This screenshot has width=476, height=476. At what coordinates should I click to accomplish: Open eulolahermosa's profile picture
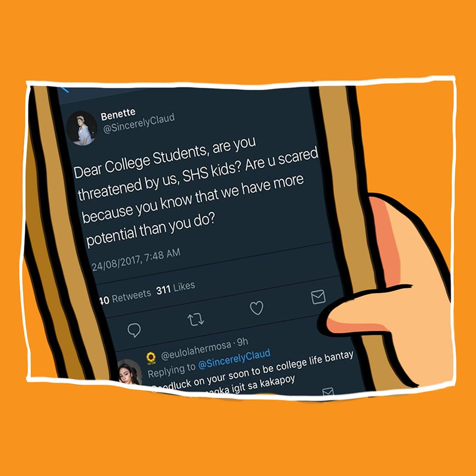tap(130, 373)
